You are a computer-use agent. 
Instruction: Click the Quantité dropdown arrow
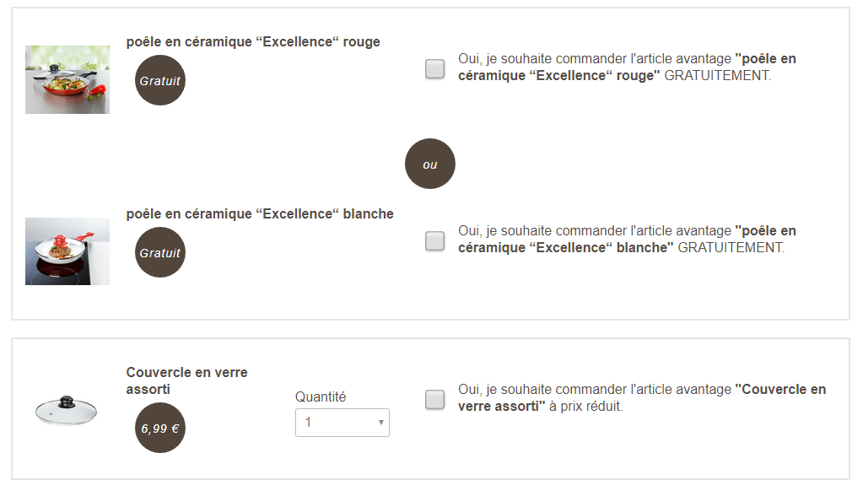click(381, 423)
